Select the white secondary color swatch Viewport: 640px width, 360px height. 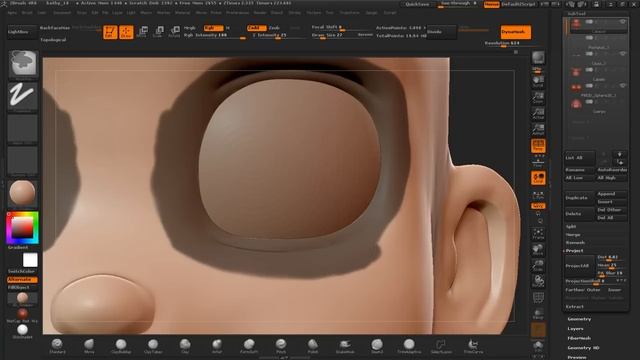coord(30,260)
